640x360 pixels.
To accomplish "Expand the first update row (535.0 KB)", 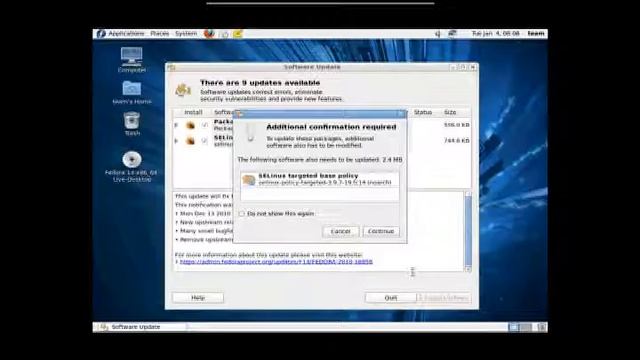I will (x=176, y=125).
